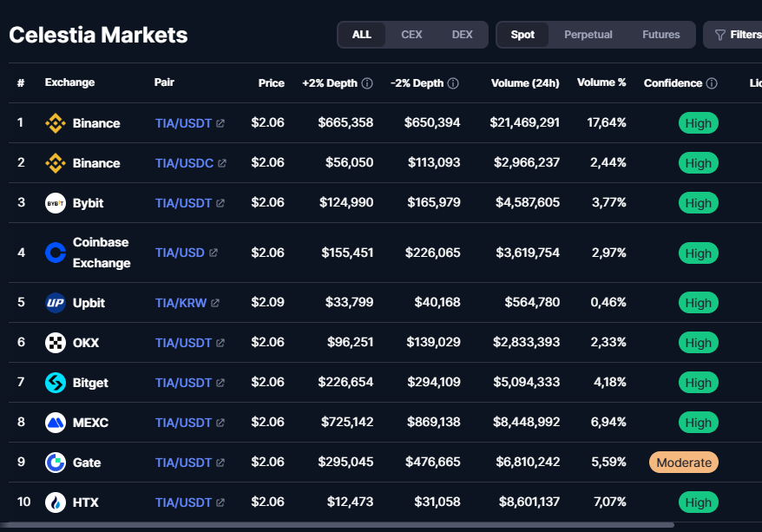Image resolution: width=762 pixels, height=532 pixels.
Task: Open info tooltip for -2% Depth
Action: [x=453, y=83]
